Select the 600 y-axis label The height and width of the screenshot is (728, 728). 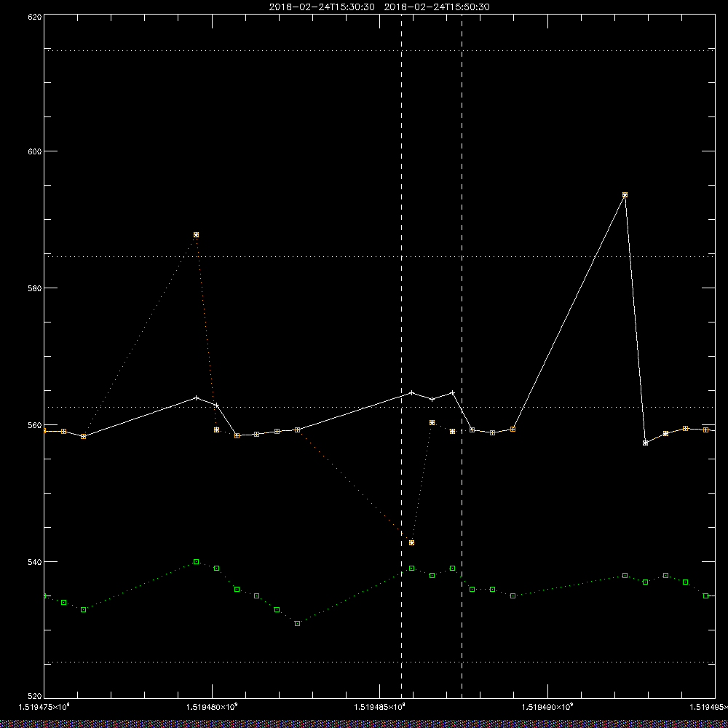(36, 151)
